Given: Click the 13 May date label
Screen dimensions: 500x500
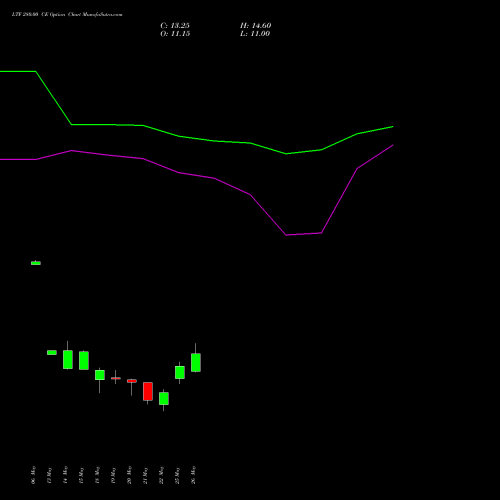Looking at the screenshot, I should 49,475.
